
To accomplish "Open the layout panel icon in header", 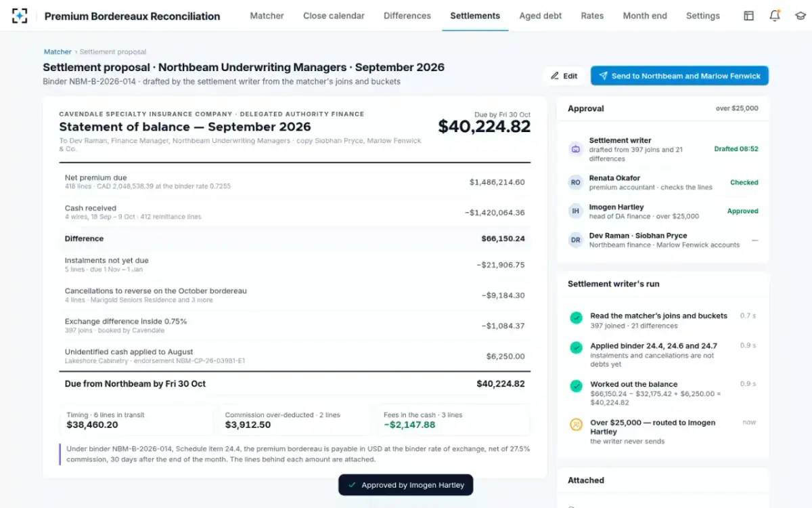I will [748, 16].
